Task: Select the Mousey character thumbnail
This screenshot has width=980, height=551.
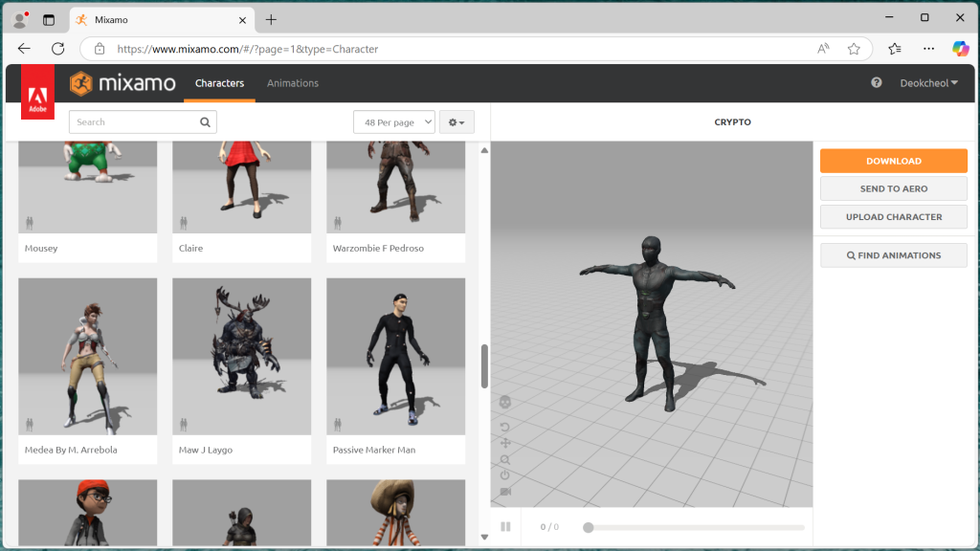Action: pyautogui.click(x=87, y=187)
